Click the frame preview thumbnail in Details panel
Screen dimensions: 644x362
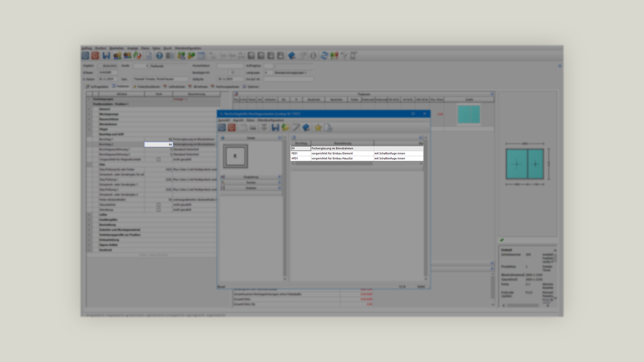click(235, 156)
